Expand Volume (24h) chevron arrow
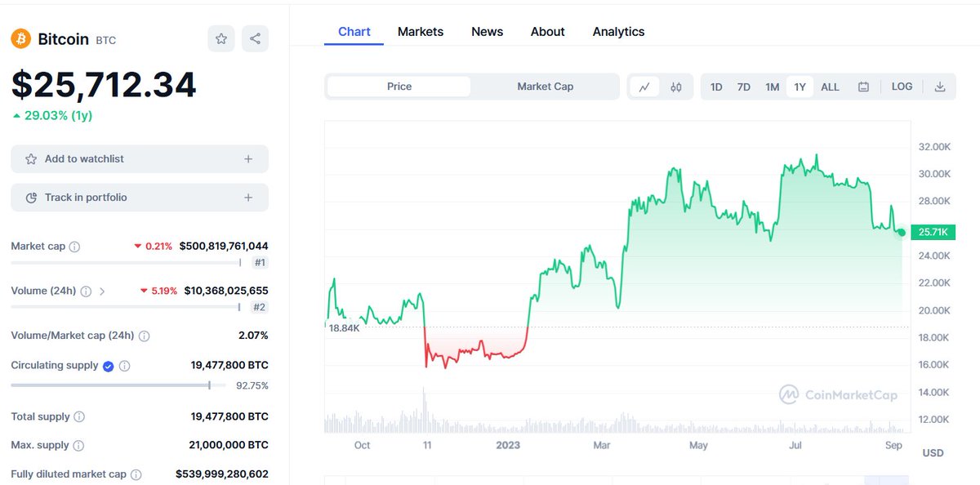Screen dimensions: 980x485 point(102,291)
